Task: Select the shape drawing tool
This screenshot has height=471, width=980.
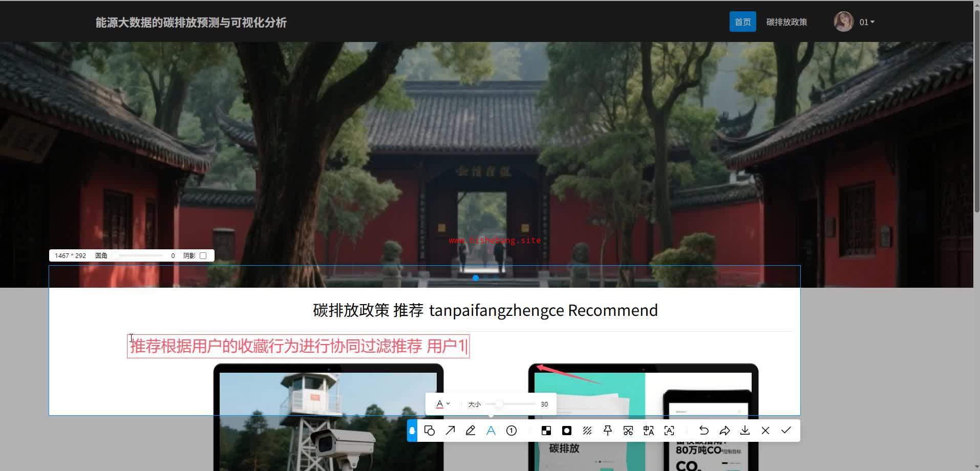Action: pyautogui.click(x=430, y=431)
